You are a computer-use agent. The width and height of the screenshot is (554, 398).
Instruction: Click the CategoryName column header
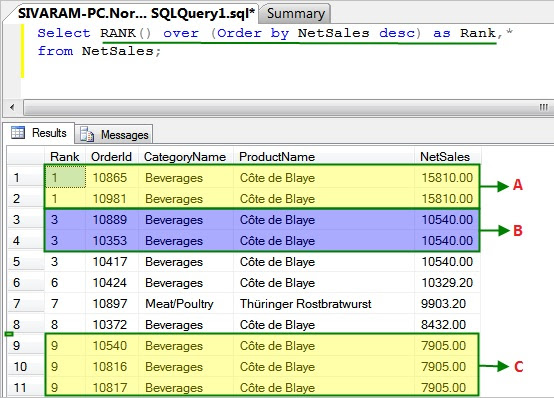pyautogui.click(x=185, y=157)
